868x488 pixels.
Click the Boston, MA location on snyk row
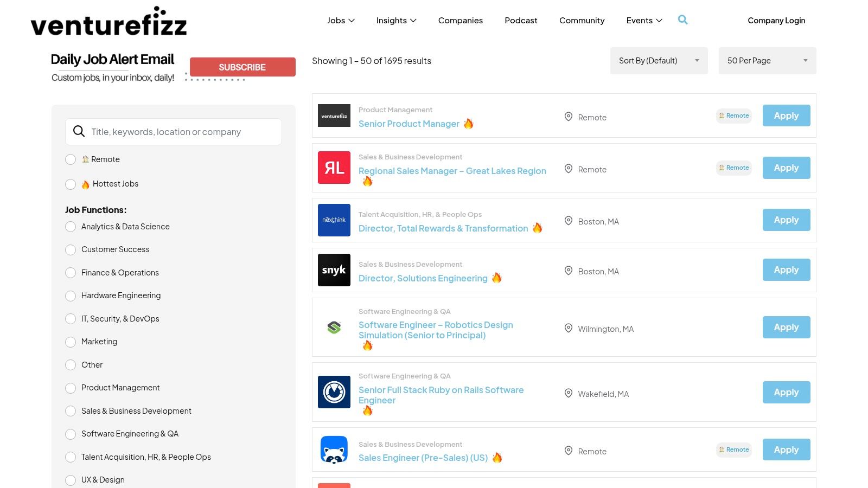coord(598,271)
